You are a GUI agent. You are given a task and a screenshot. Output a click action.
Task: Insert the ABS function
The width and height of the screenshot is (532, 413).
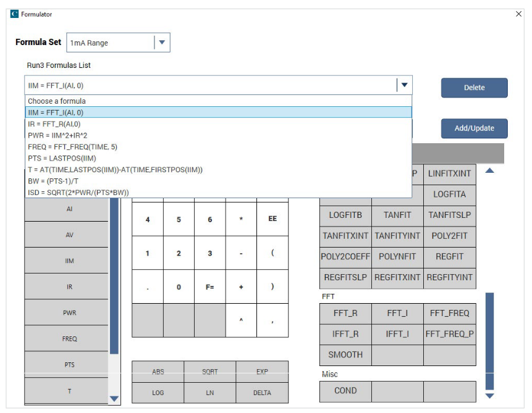coord(158,370)
